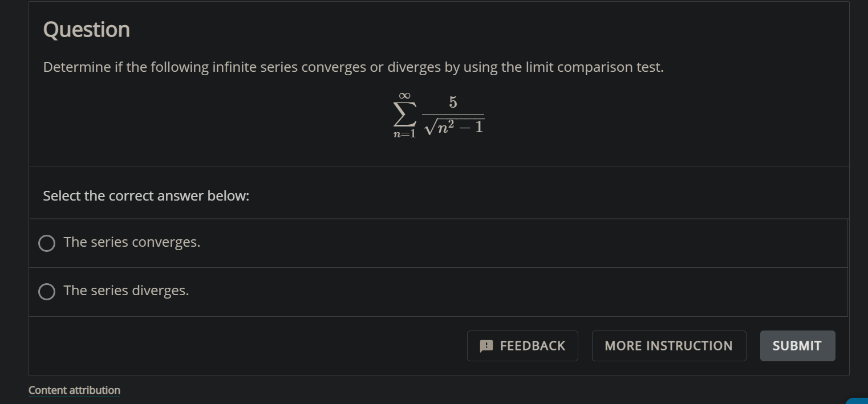The image size is (868, 404).
Task: Select the radio button for The series converges
Action: (46, 243)
